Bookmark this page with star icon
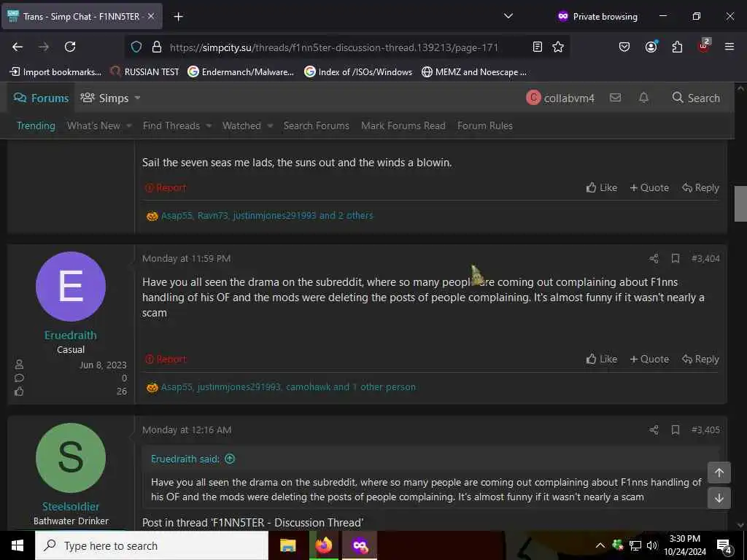The height and width of the screenshot is (560, 747). pyautogui.click(x=558, y=47)
